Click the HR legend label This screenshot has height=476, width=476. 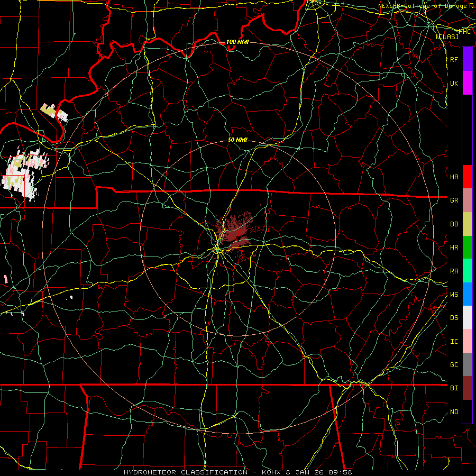coord(454,248)
